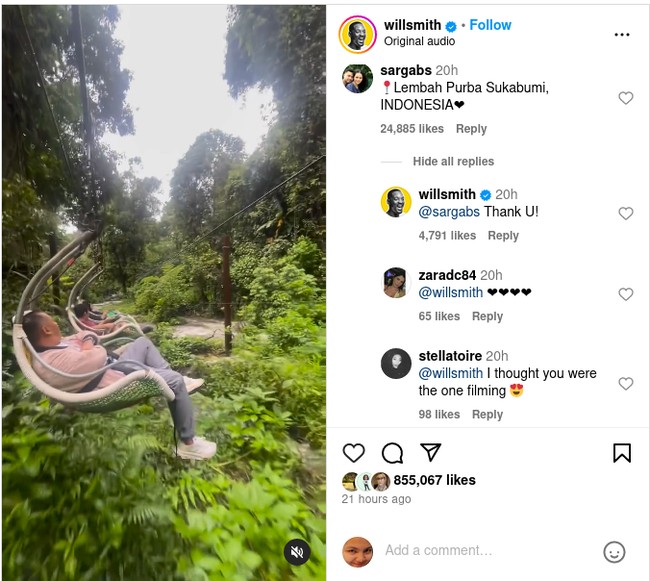Like the zaradc84 reply
This screenshot has height=581, width=650.
point(626,294)
